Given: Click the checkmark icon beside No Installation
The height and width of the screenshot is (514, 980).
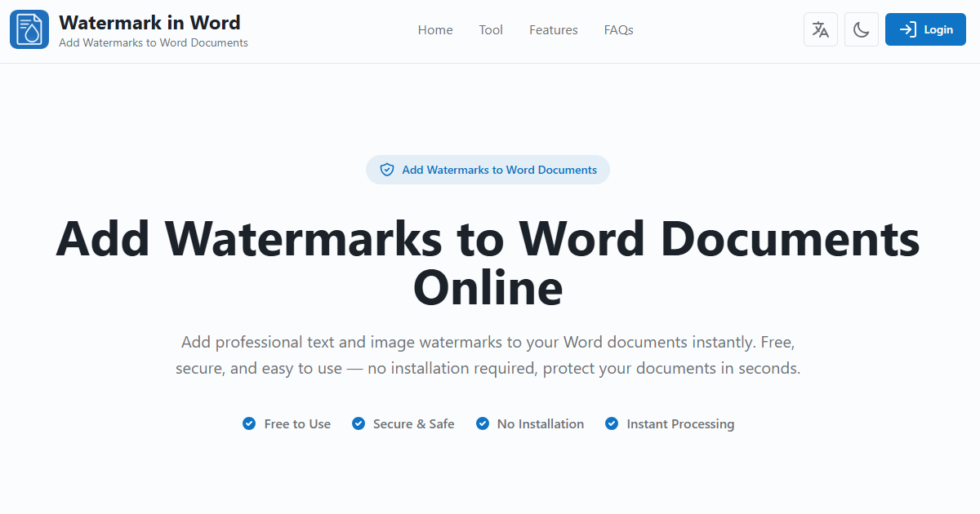Looking at the screenshot, I should tap(482, 423).
